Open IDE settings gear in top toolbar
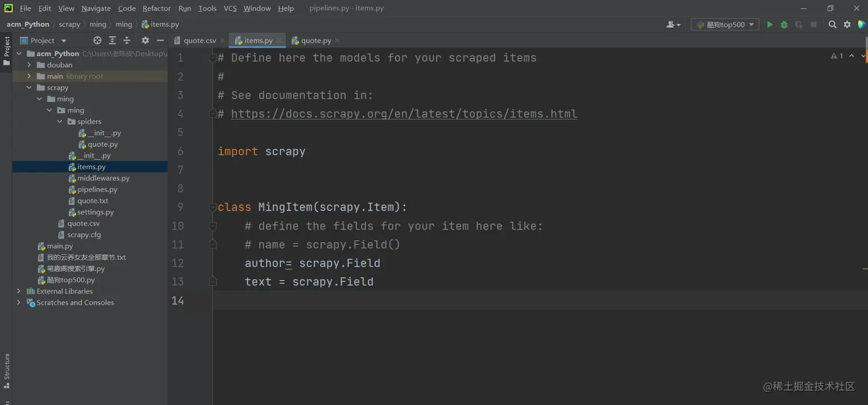The image size is (868, 405). 847,25
